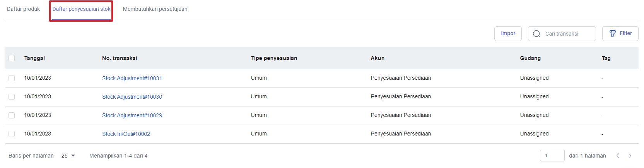Viewport: 644px width, 168px height.
Task: Switch to the Daftar produk tab
Action: [x=23, y=9]
